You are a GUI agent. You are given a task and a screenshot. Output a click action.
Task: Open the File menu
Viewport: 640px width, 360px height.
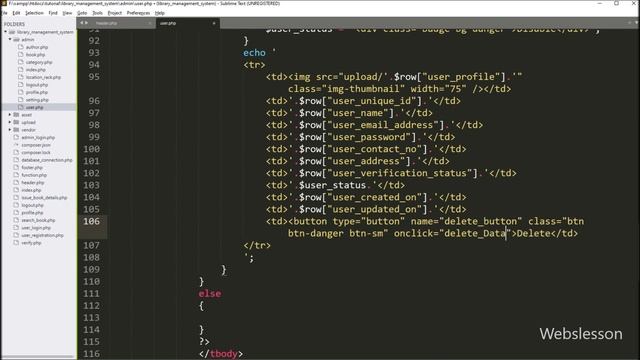5,13
